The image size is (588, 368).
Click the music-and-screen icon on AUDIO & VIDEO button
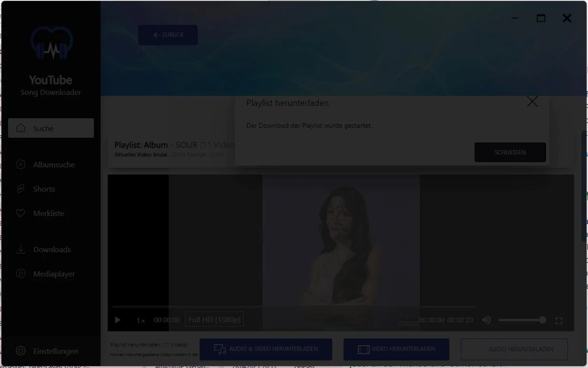[220, 349]
